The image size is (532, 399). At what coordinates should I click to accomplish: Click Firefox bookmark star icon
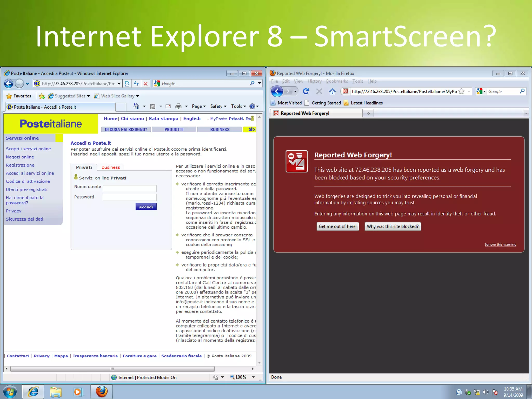[x=461, y=91]
